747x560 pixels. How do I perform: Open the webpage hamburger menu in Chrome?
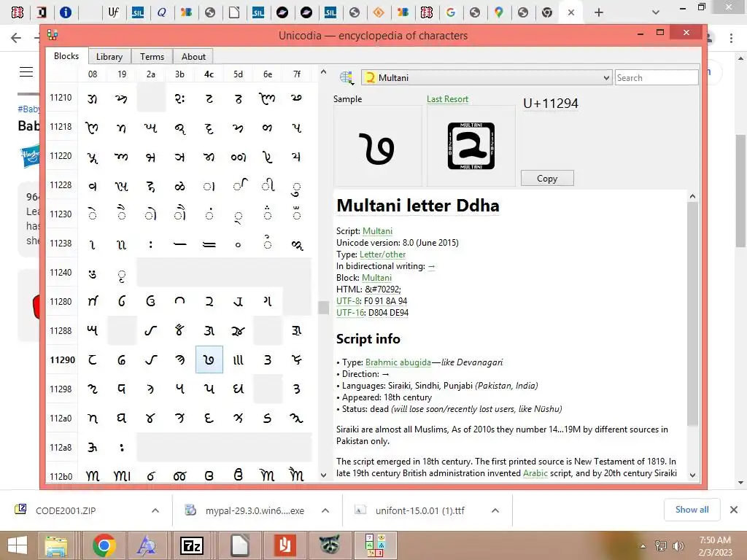pyautogui.click(x=26, y=72)
